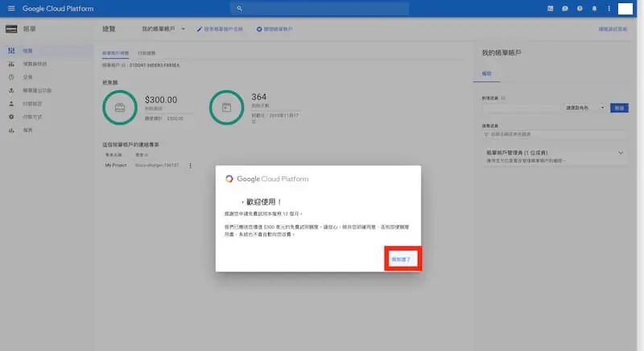Screen dimensions: 644x351
Task: Click the Google Cloud Platform header logo
Action: (58, 9)
